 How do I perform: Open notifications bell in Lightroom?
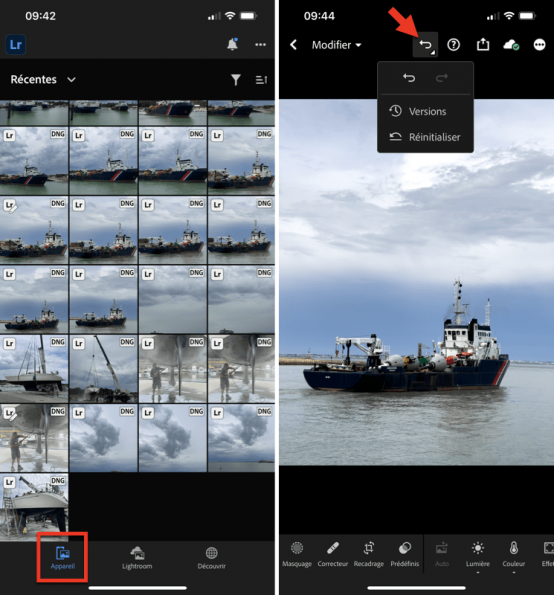point(232,44)
